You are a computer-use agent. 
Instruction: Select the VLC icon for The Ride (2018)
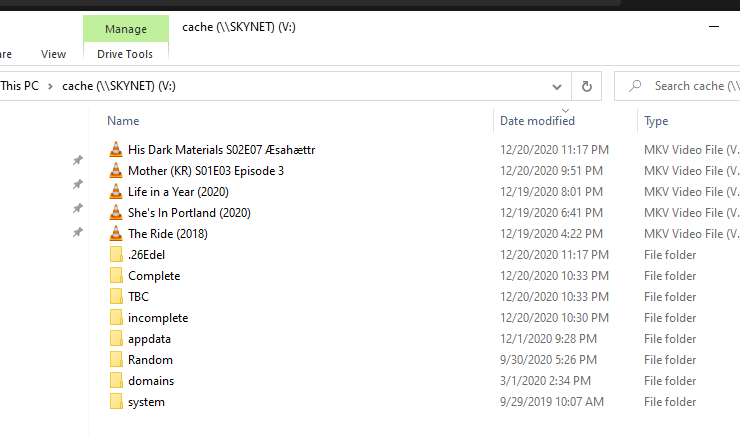tap(116, 234)
